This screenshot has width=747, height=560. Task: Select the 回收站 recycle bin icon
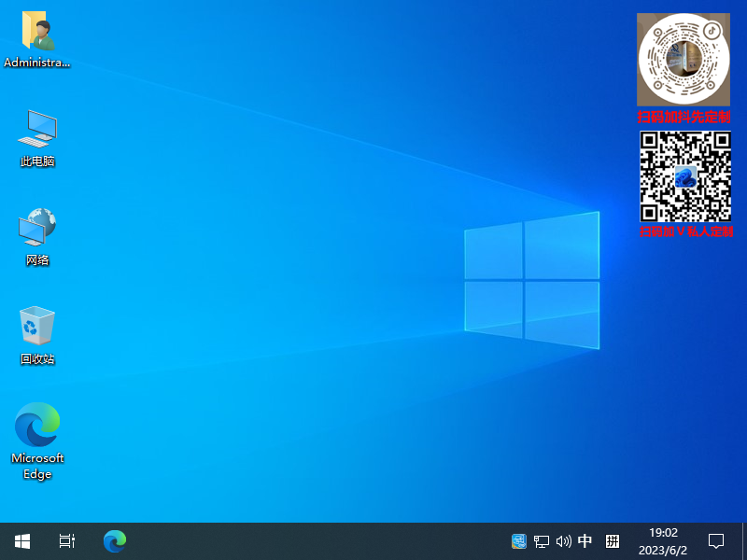pos(37,335)
